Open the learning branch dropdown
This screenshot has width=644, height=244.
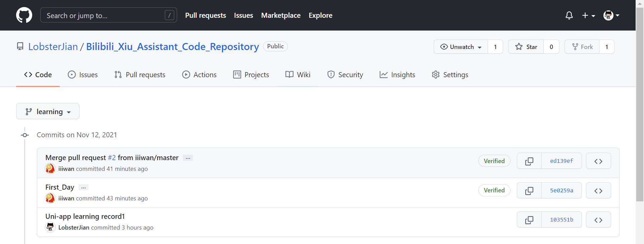(x=48, y=111)
